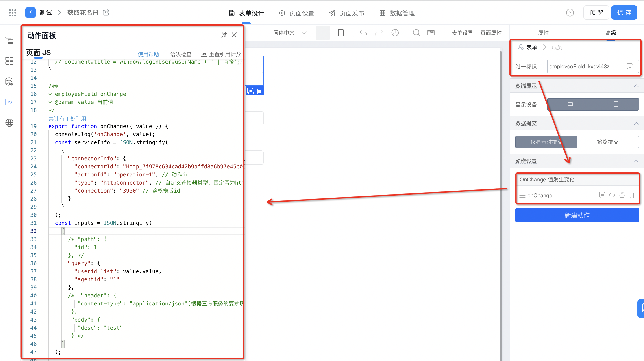644x361 pixels.
Task: Click the OnChange 值发生变化 event header
Action: pos(577,180)
